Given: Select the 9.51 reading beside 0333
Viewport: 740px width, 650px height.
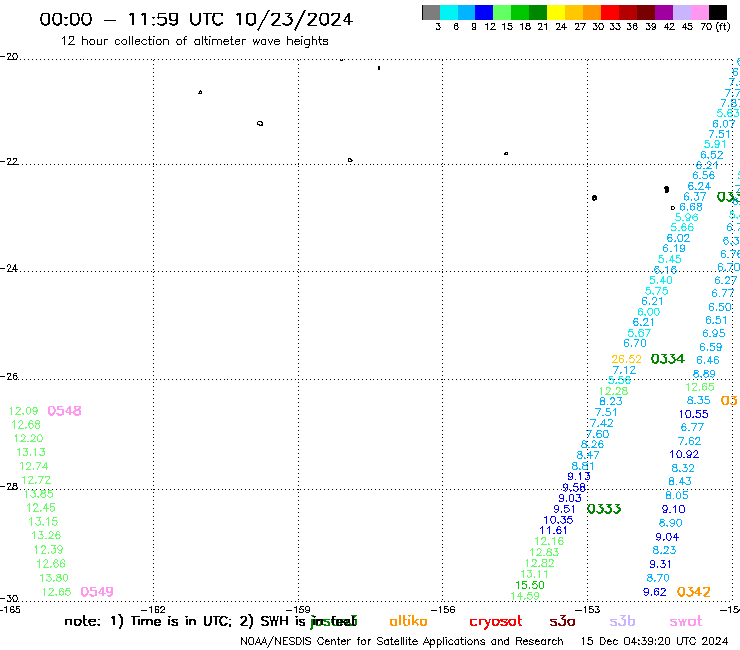Looking at the screenshot, I should tap(564, 509).
